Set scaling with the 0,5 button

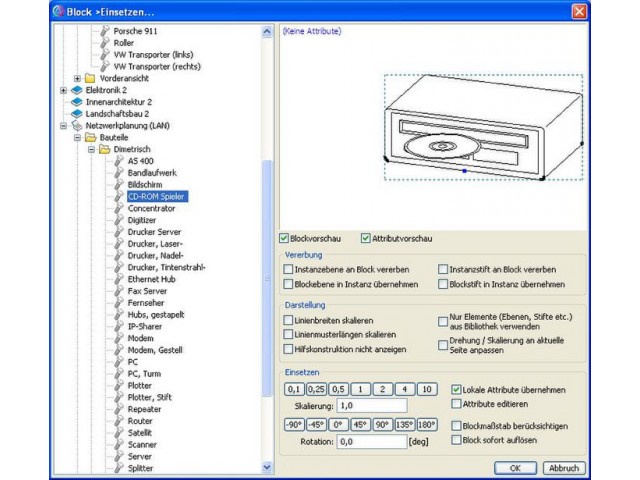coord(338,389)
